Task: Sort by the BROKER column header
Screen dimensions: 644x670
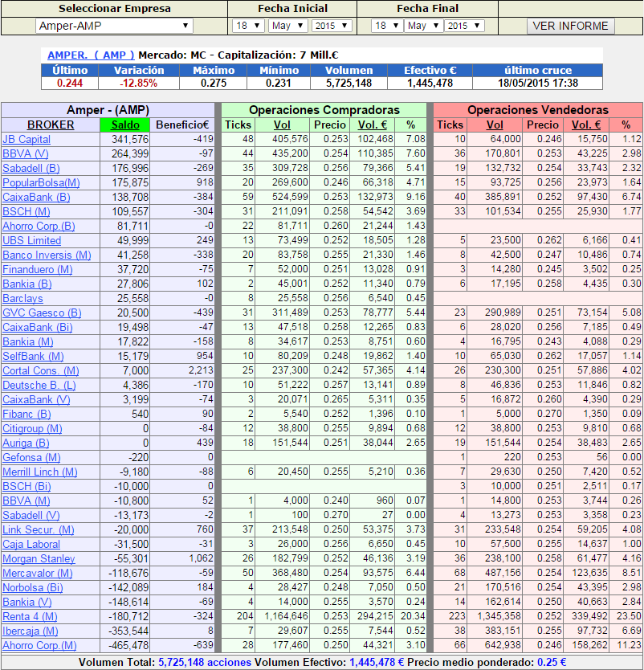Action: pyautogui.click(x=51, y=125)
